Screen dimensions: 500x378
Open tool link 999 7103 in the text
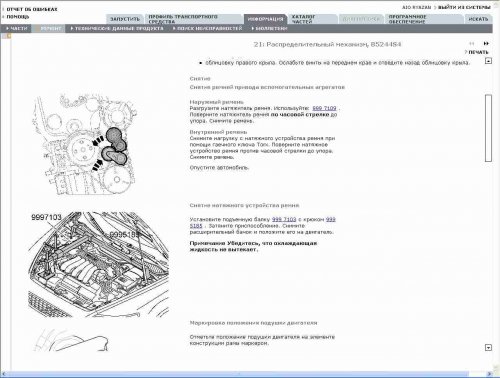tap(284, 219)
